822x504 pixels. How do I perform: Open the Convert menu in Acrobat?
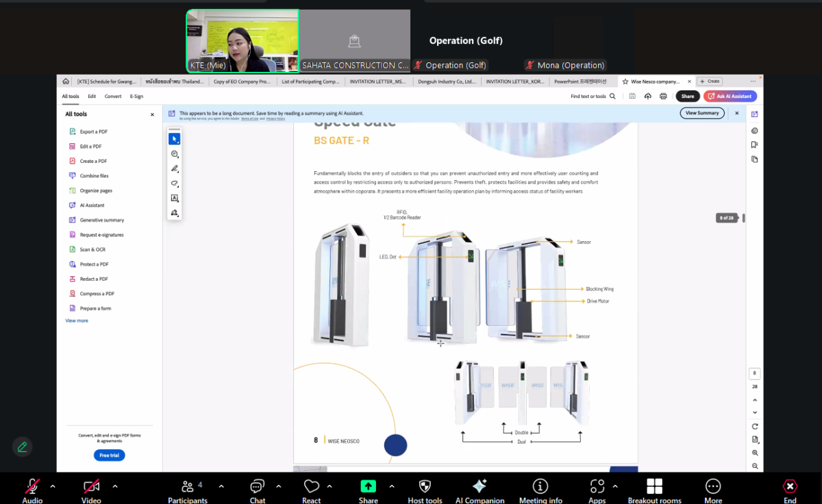[113, 97]
